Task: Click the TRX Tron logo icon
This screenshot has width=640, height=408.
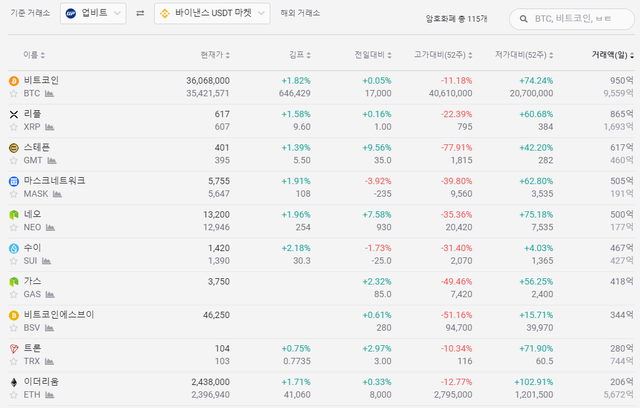Action: pos(14,348)
